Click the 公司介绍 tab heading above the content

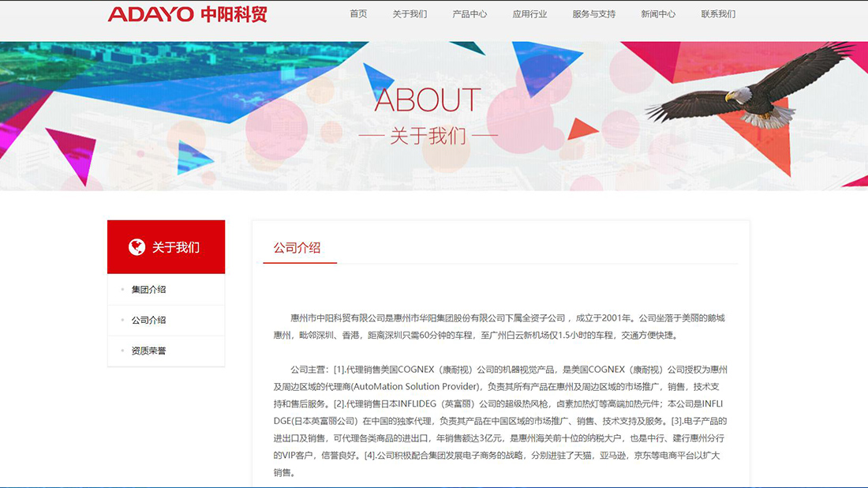click(x=297, y=248)
